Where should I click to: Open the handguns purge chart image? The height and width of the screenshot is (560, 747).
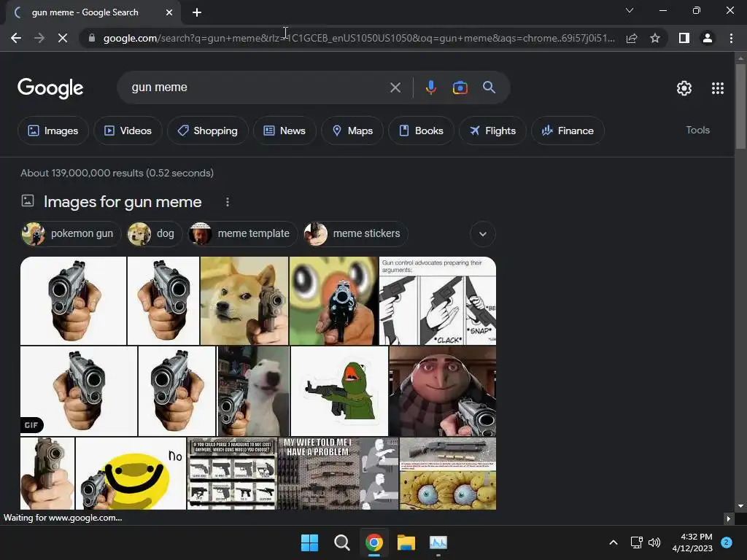(x=232, y=473)
